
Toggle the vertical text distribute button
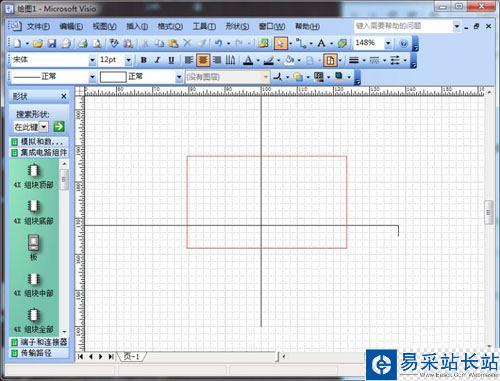[230, 60]
